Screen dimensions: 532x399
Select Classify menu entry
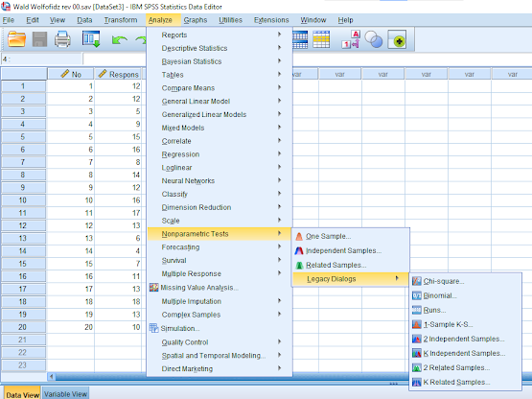[220, 194]
